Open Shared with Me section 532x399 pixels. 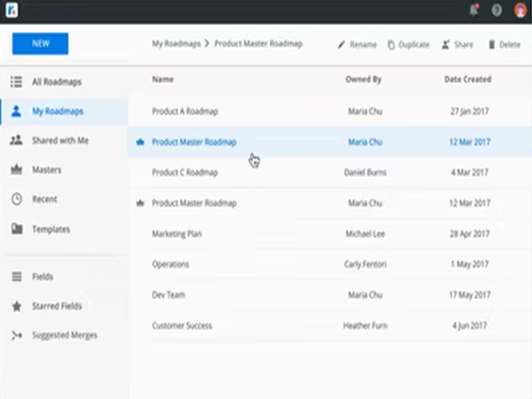(61, 140)
